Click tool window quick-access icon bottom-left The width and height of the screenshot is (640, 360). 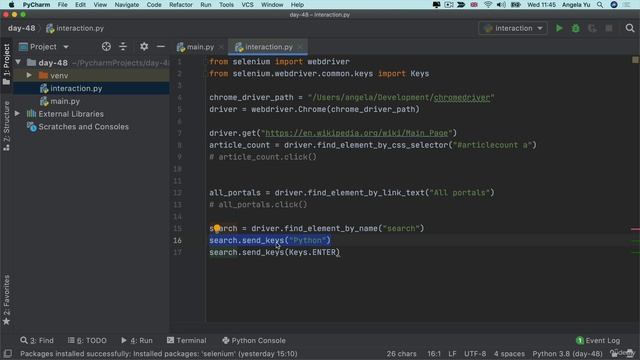point(7,353)
